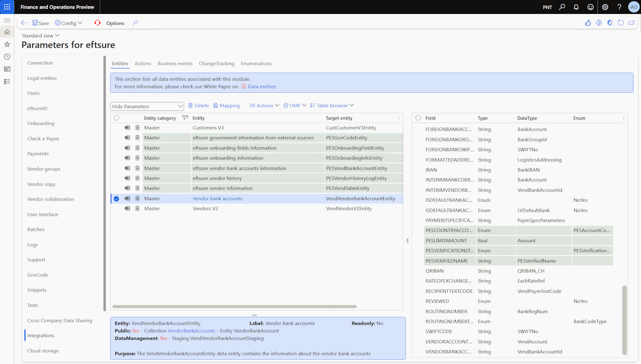Deselect the checked Vendor bank accounts row
The height and width of the screenshot is (364, 641).
(x=116, y=199)
